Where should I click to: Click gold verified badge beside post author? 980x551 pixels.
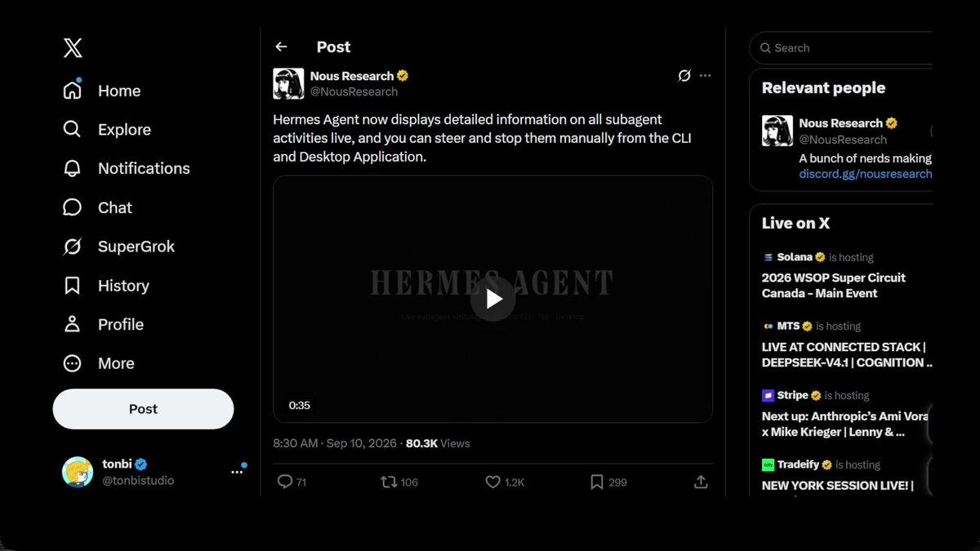pos(403,76)
